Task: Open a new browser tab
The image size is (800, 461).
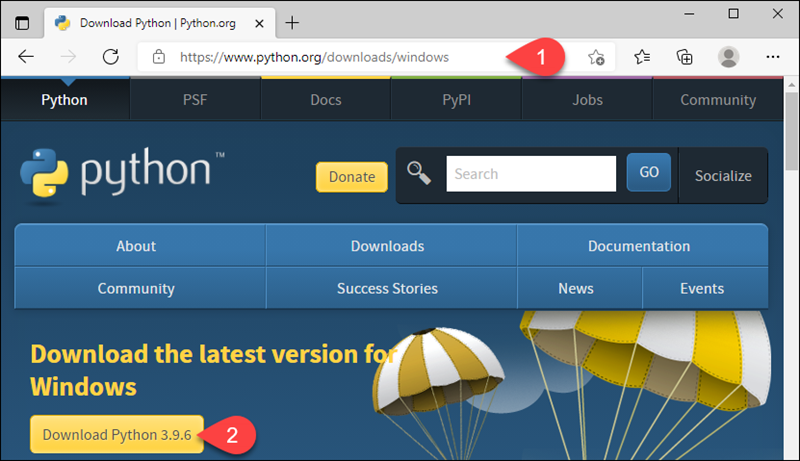Action: click(292, 23)
